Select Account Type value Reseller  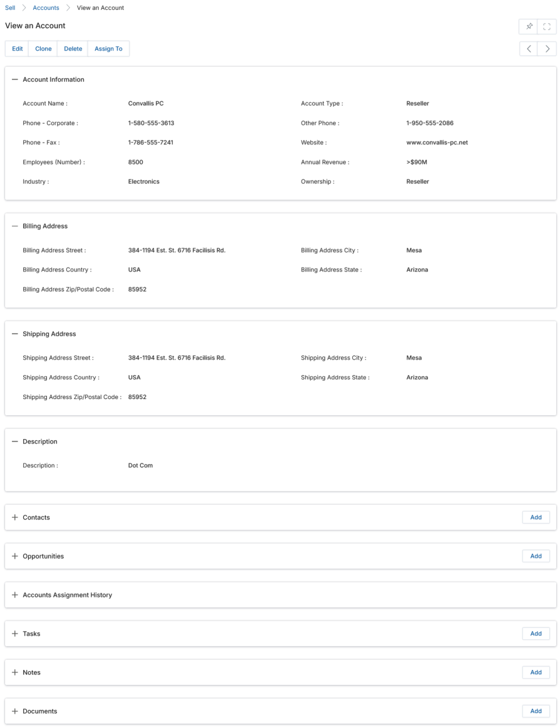417,104
